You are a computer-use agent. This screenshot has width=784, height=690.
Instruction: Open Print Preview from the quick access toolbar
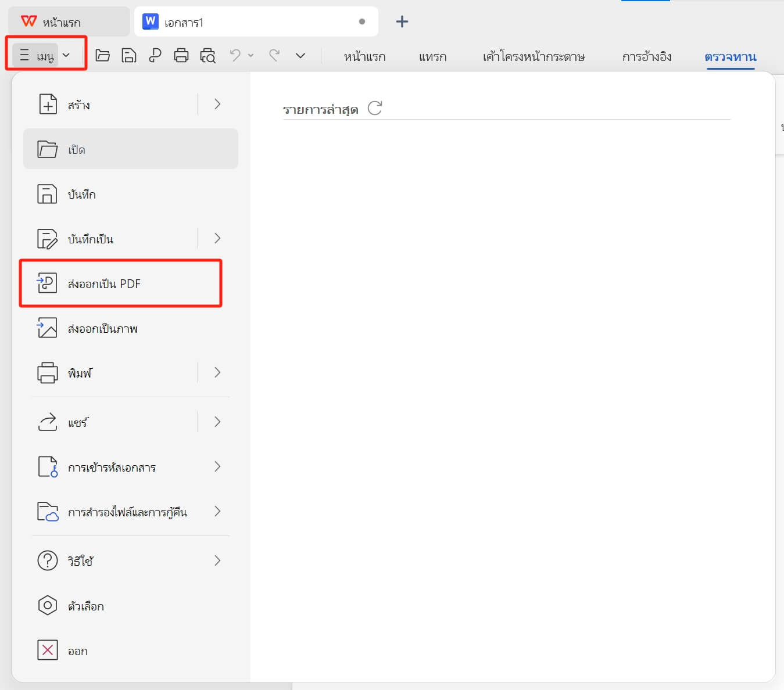pyautogui.click(x=207, y=55)
